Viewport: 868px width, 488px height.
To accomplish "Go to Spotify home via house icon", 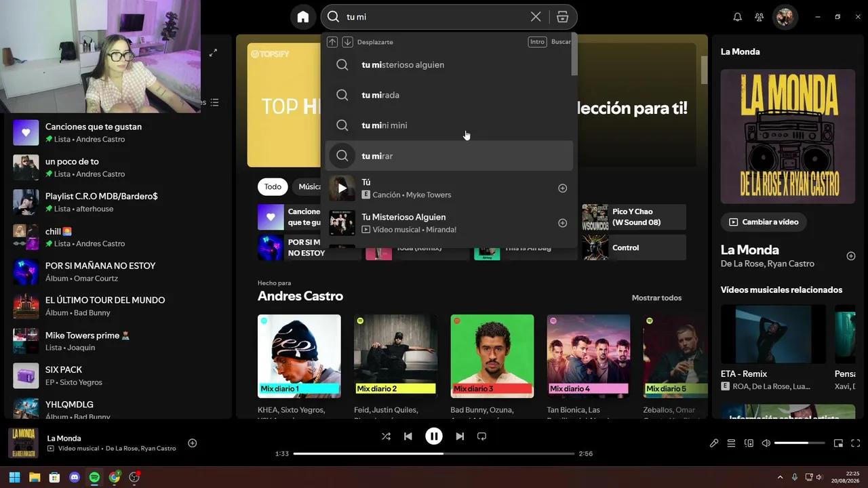I will (303, 17).
